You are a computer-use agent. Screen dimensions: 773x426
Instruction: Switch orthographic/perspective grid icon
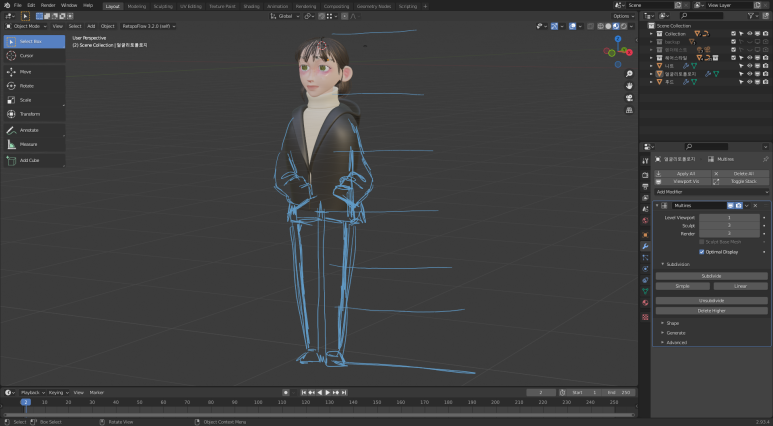point(629,110)
